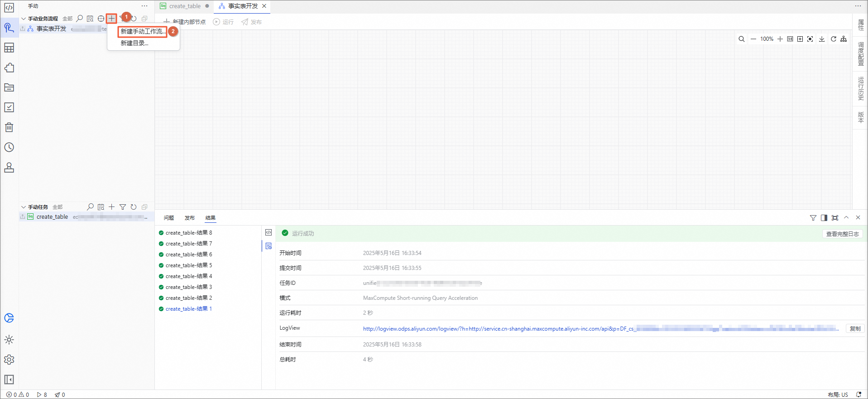Click the plus icon in 手动业务流程 header
This screenshot has height=399, width=868.
pyautogui.click(x=111, y=19)
